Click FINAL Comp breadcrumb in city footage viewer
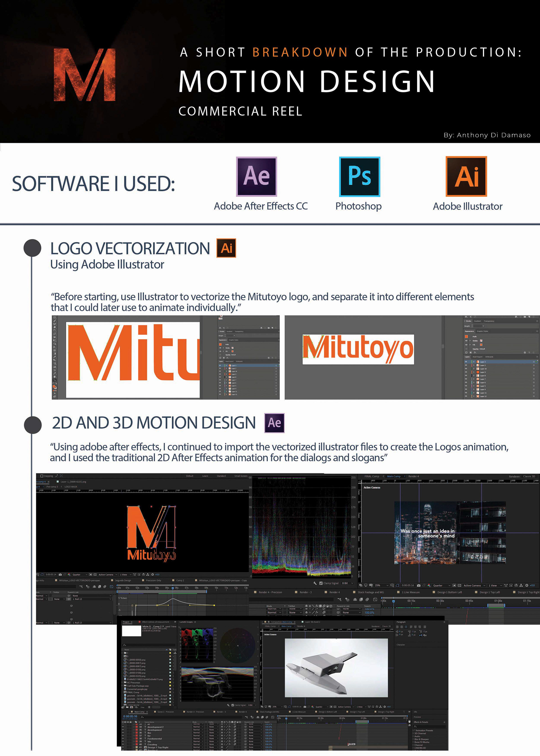The image size is (540, 756). point(372,476)
